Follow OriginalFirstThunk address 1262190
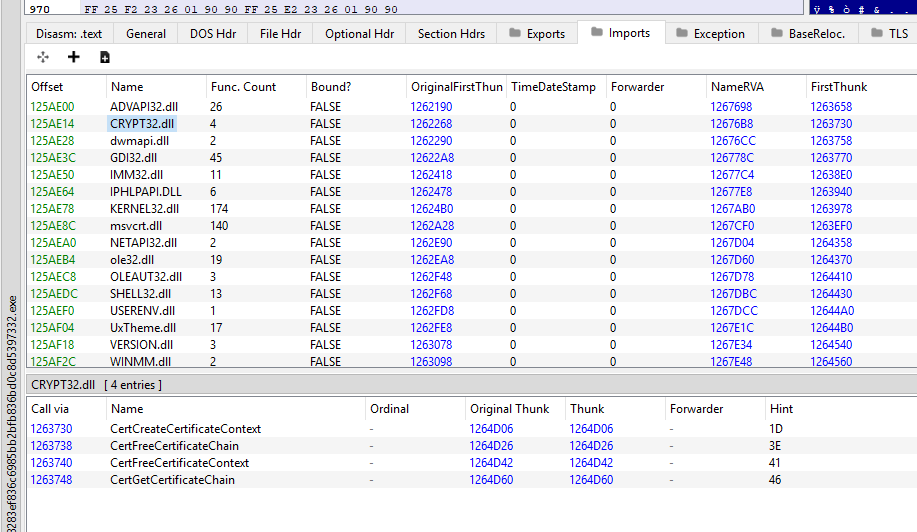Viewport: 917px width, 532px height. tap(431, 107)
